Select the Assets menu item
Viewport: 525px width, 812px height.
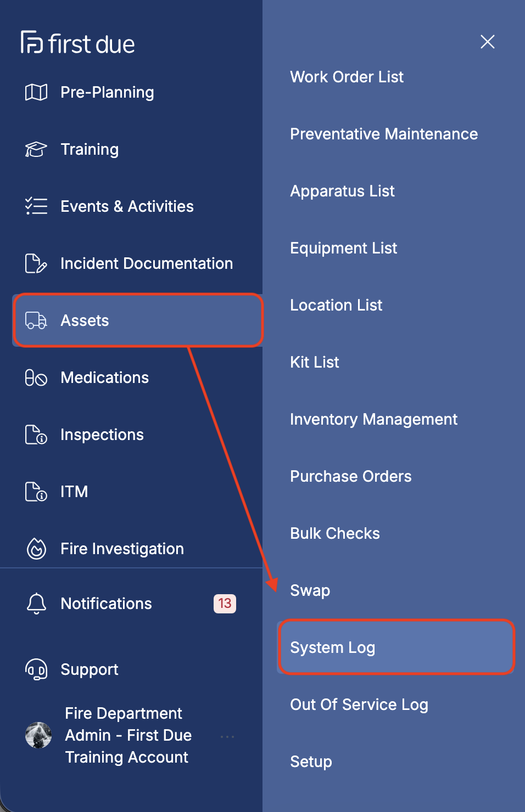click(138, 320)
